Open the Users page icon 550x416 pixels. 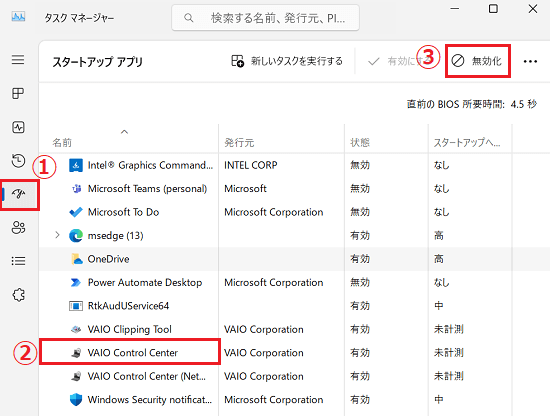pyautogui.click(x=18, y=228)
